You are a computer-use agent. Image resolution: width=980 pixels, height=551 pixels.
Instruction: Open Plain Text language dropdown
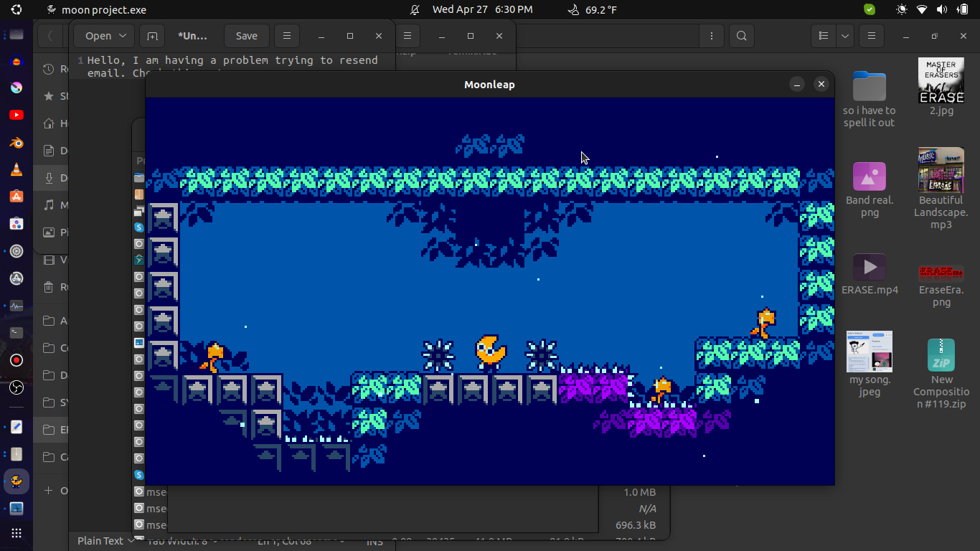105,541
